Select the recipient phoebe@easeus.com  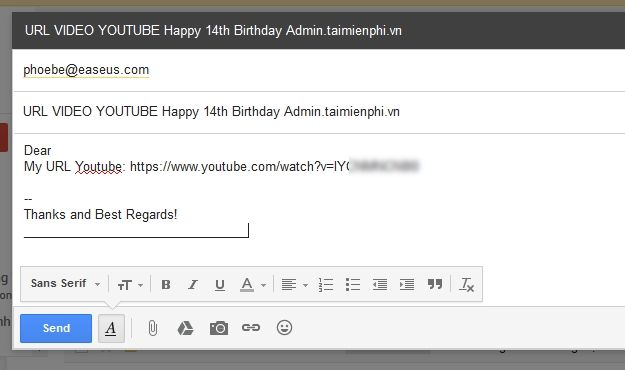click(x=86, y=70)
